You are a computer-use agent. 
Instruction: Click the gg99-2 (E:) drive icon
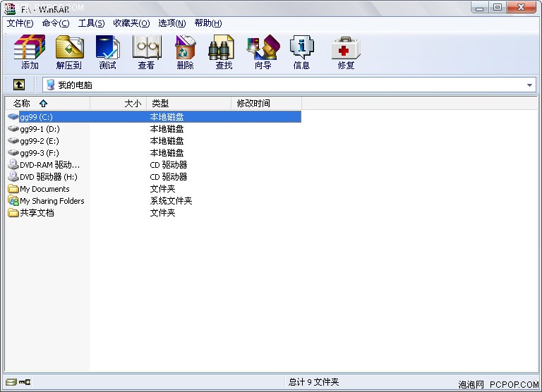click(13, 140)
